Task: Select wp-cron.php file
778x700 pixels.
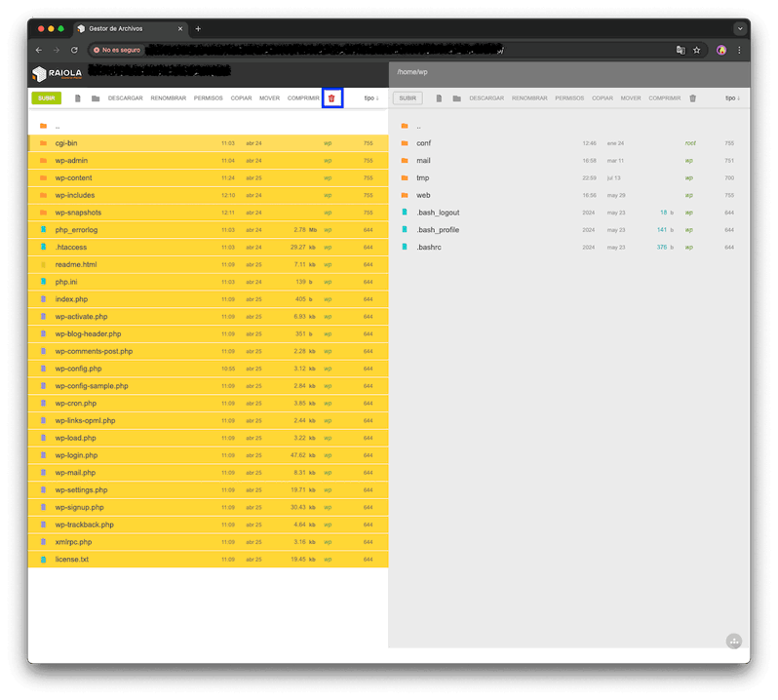Action: 208,404
